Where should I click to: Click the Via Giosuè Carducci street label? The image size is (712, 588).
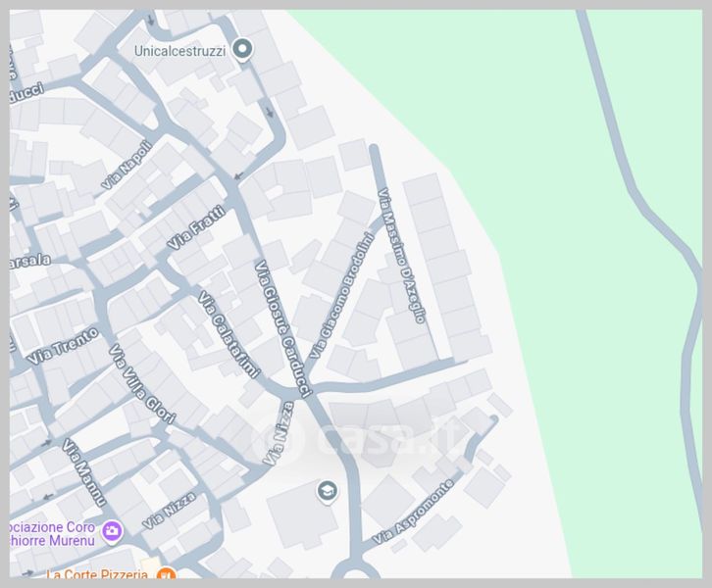click(282, 329)
